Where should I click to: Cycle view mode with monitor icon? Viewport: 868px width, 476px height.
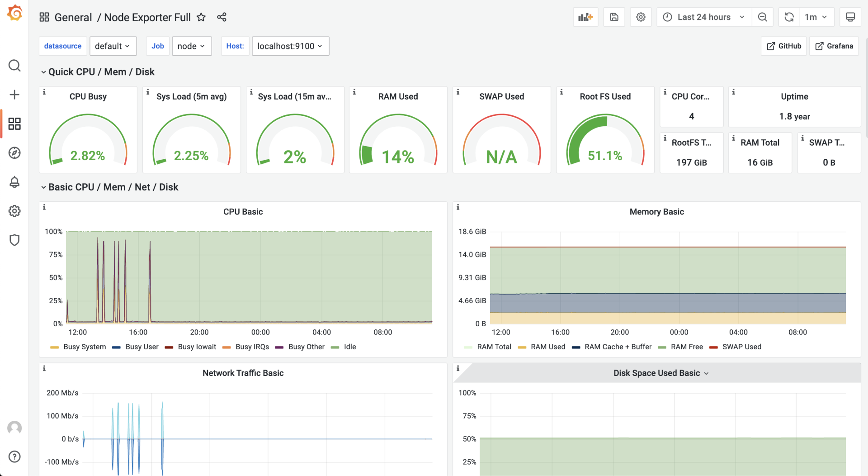850,17
